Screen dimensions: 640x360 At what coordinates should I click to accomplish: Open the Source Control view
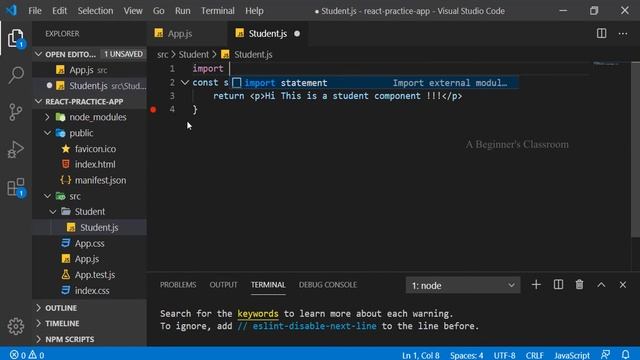16,112
